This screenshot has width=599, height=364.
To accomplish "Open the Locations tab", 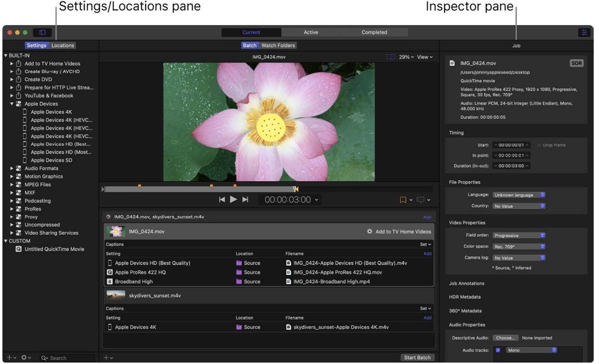I will click(63, 45).
